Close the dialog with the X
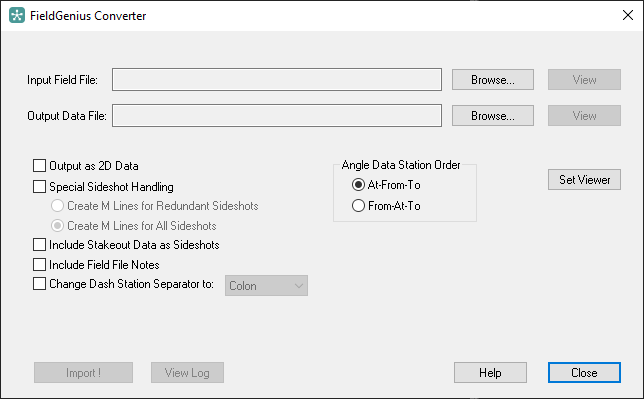 point(628,15)
